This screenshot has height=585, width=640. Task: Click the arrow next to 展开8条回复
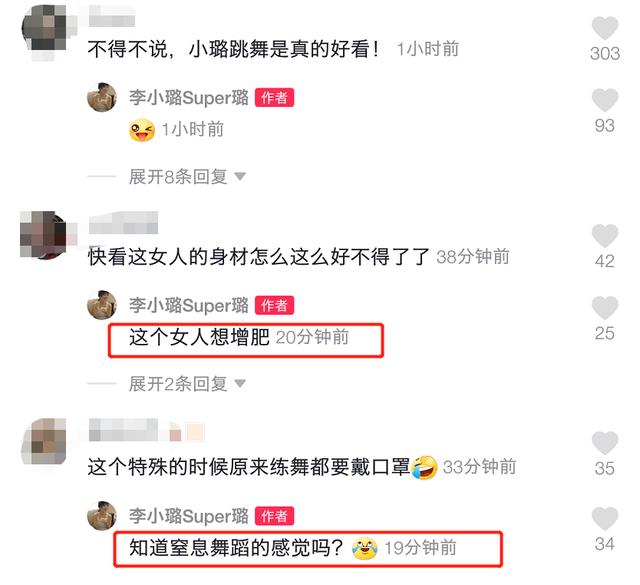point(240,177)
